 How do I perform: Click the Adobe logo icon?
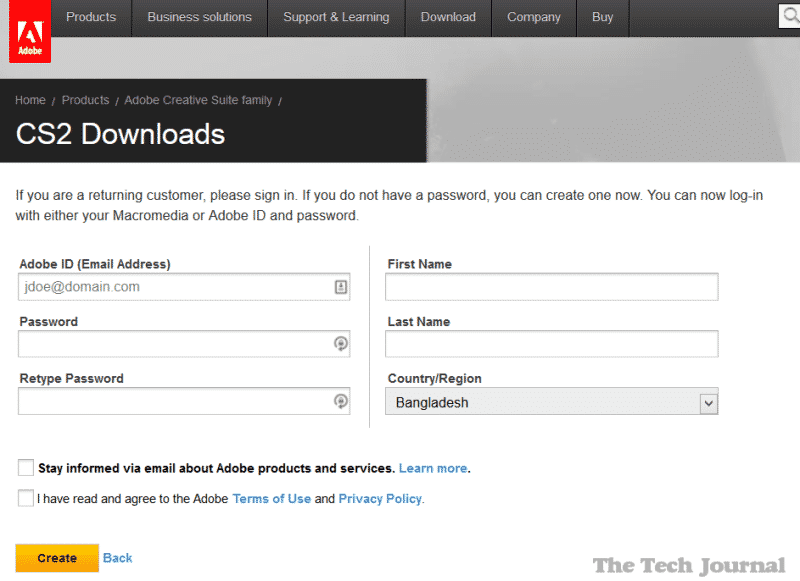29,32
